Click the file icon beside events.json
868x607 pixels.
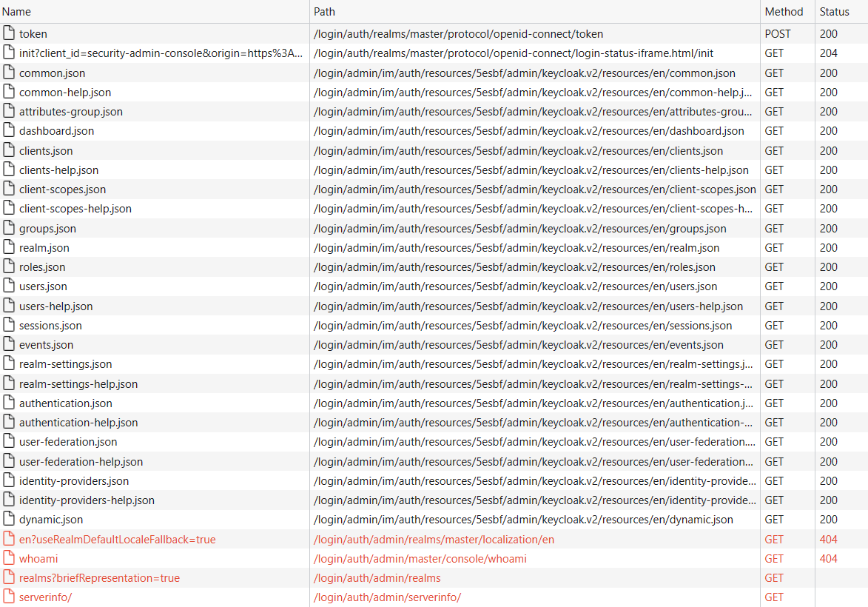(8, 344)
